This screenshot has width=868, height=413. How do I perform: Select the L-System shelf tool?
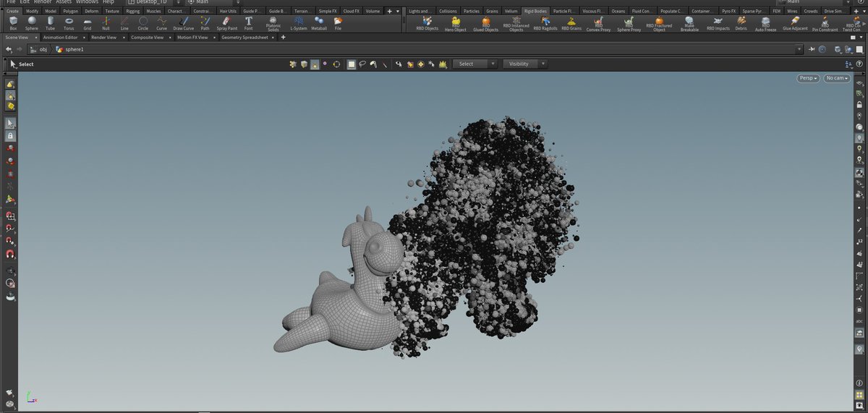pyautogui.click(x=298, y=23)
